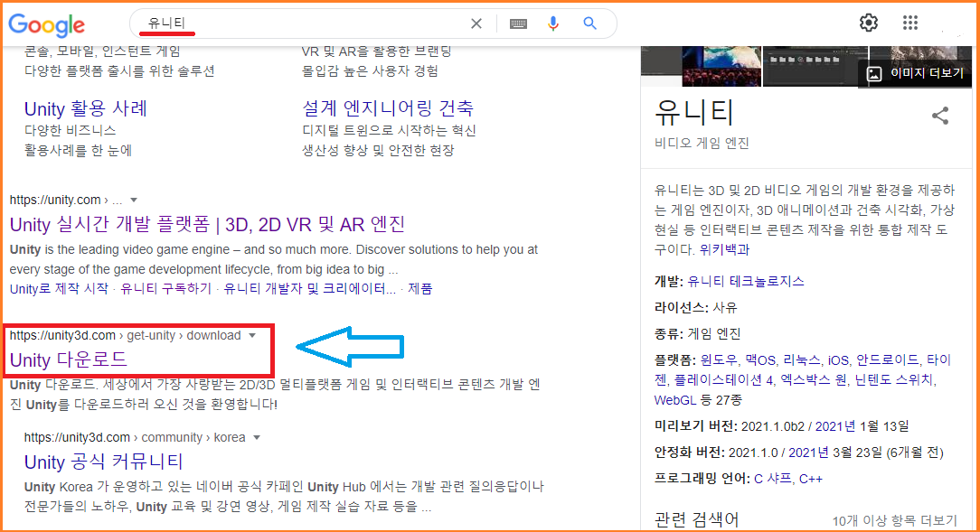Open the 플레이스테이션 4 platform link
Image resolution: width=980 pixels, height=532 pixels.
coord(724,379)
